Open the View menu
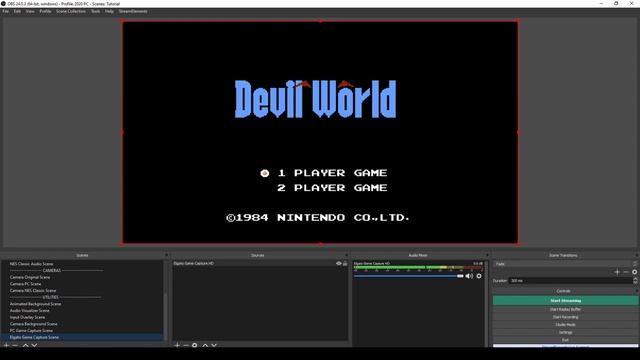640x360 pixels. click(x=30, y=11)
